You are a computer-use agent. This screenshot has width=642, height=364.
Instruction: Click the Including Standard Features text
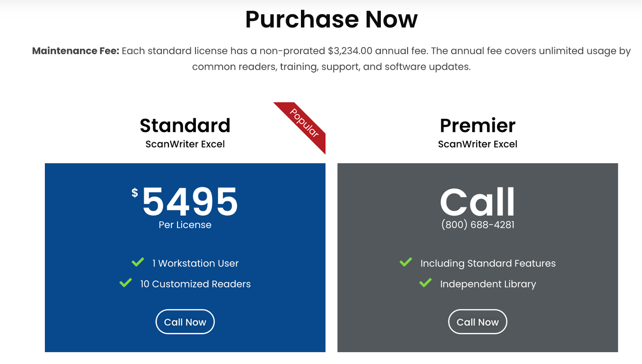pyautogui.click(x=488, y=263)
